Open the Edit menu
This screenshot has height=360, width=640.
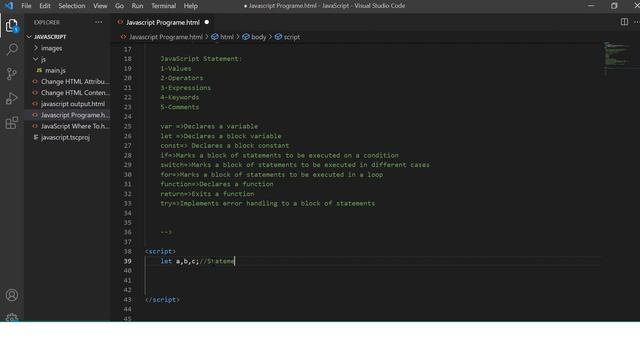(45, 6)
